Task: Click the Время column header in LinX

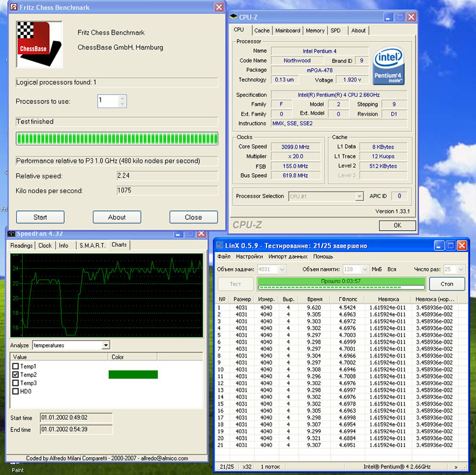Action: coord(315,299)
